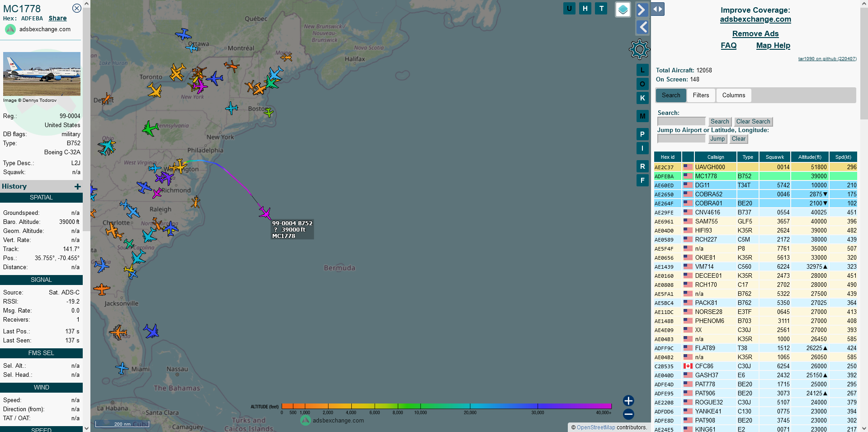Select the UAVGH000 aircraft row
Image resolution: width=868 pixels, height=432 pixels.
[x=755, y=167]
